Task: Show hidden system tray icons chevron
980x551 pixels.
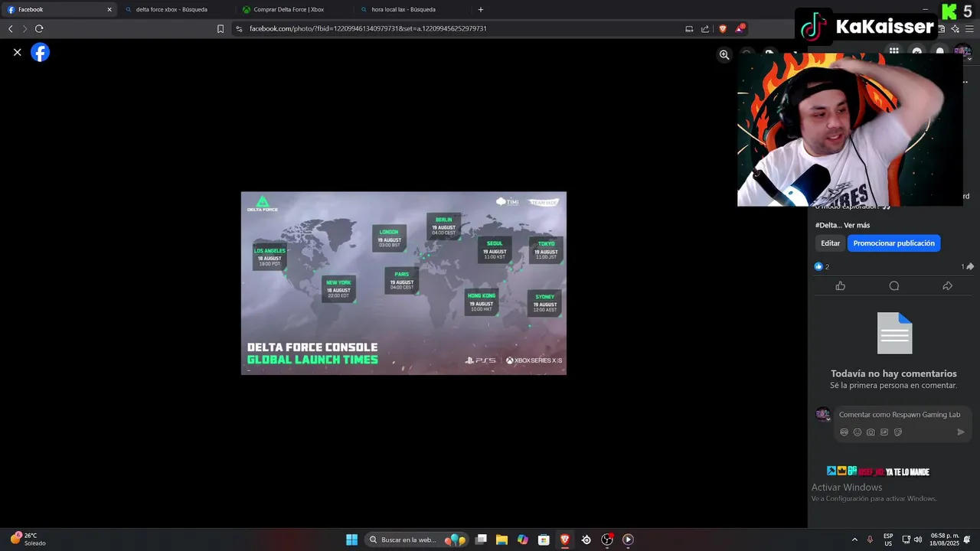Action: point(854,540)
